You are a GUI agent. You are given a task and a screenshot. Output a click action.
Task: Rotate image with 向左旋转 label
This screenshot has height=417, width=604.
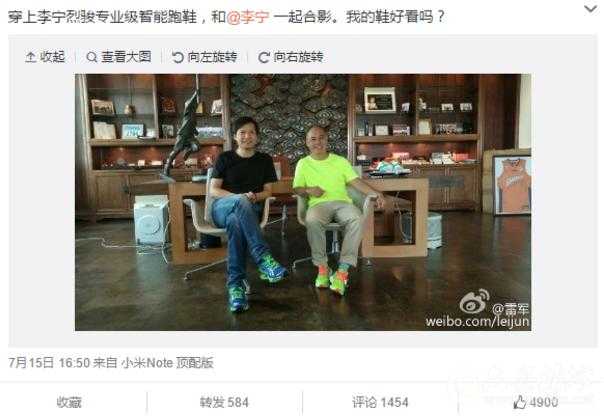click(212, 57)
